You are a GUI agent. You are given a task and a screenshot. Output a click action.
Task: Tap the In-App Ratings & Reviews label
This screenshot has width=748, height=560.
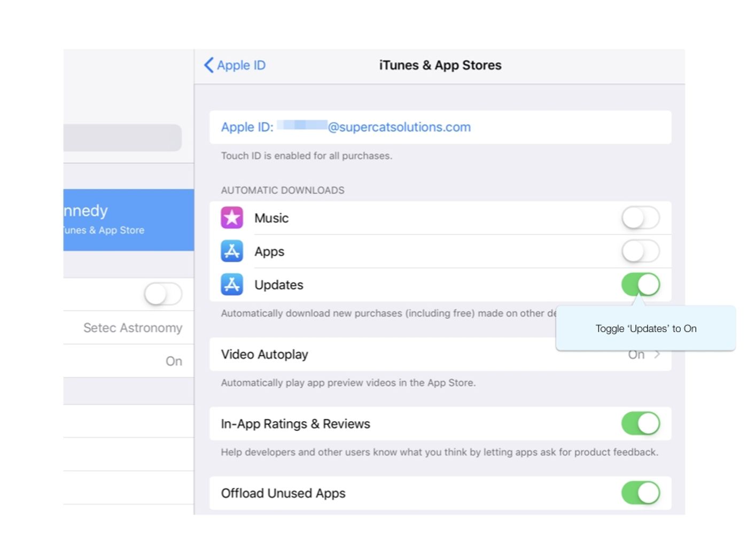pos(295,424)
